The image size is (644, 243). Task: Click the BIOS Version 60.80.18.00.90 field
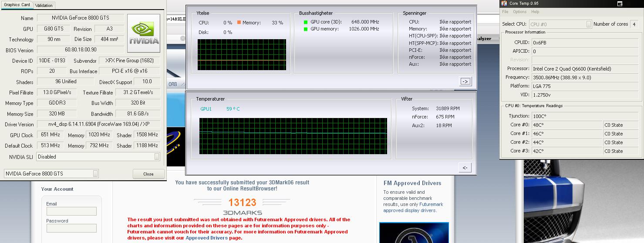pos(81,50)
